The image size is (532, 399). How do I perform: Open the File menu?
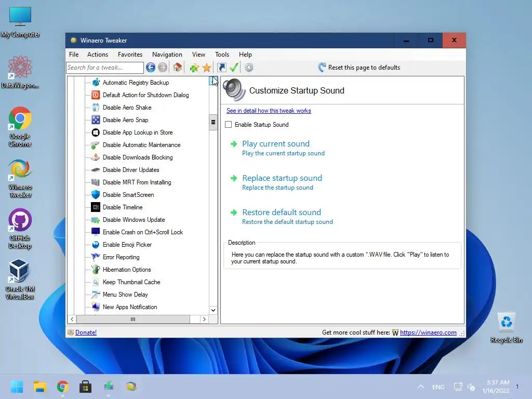[x=74, y=54]
